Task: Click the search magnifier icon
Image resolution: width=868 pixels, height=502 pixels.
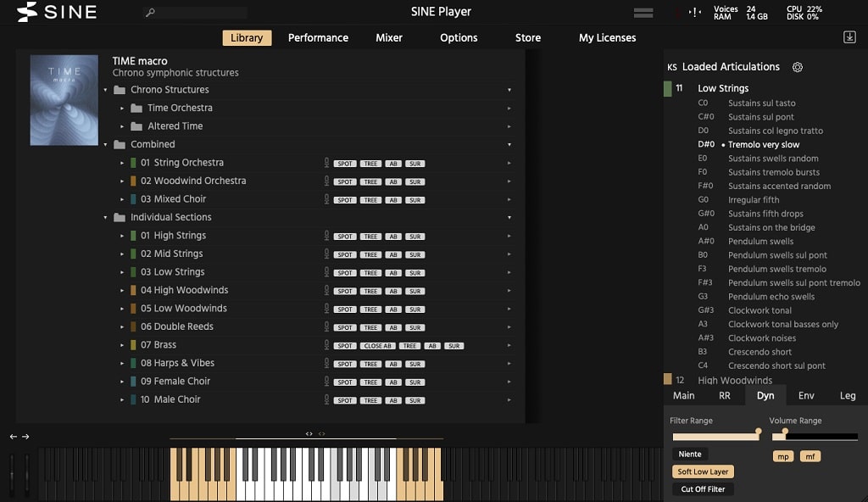Action: 150,12
